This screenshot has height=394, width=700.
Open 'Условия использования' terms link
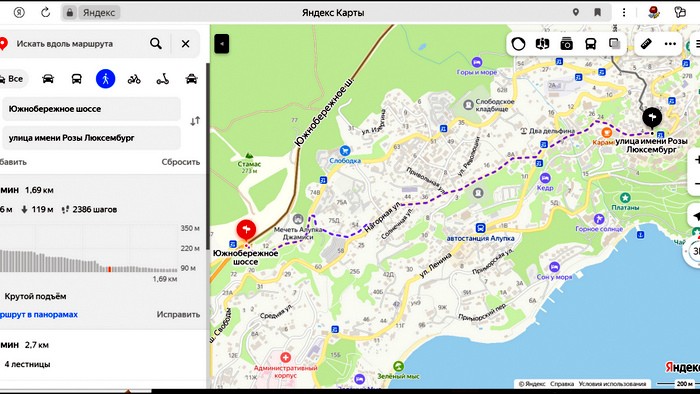point(612,384)
